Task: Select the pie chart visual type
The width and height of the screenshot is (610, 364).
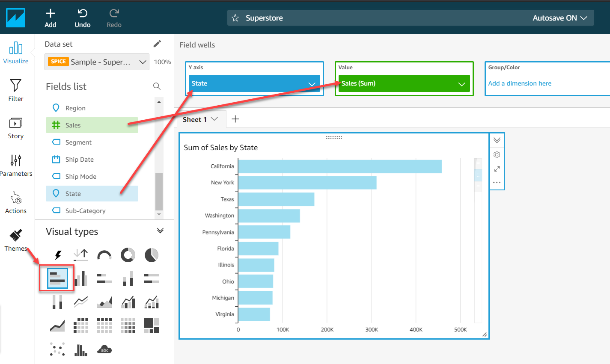Action: (151, 255)
